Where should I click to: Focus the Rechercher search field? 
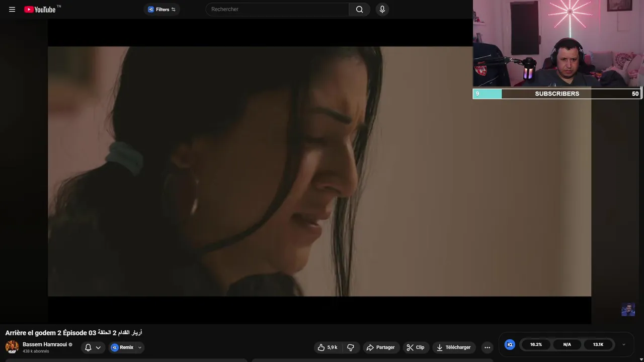[277, 9]
